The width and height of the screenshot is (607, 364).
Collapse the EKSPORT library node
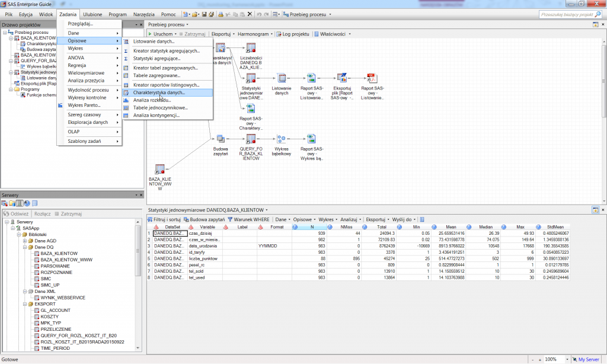coord(25,304)
